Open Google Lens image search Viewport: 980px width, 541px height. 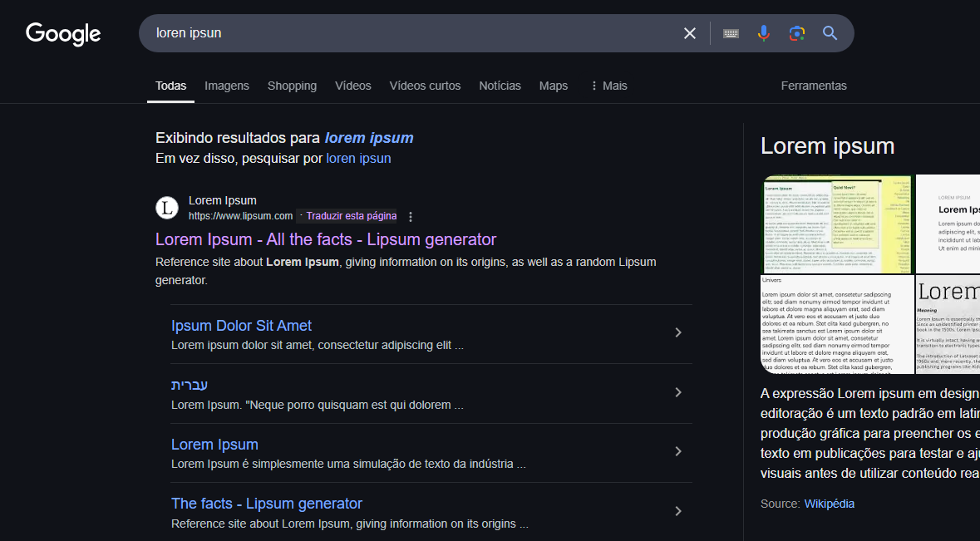pyautogui.click(x=797, y=33)
